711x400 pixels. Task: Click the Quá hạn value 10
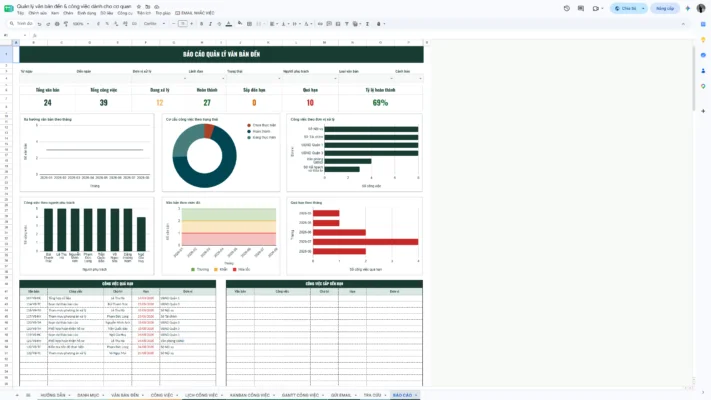(310, 103)
